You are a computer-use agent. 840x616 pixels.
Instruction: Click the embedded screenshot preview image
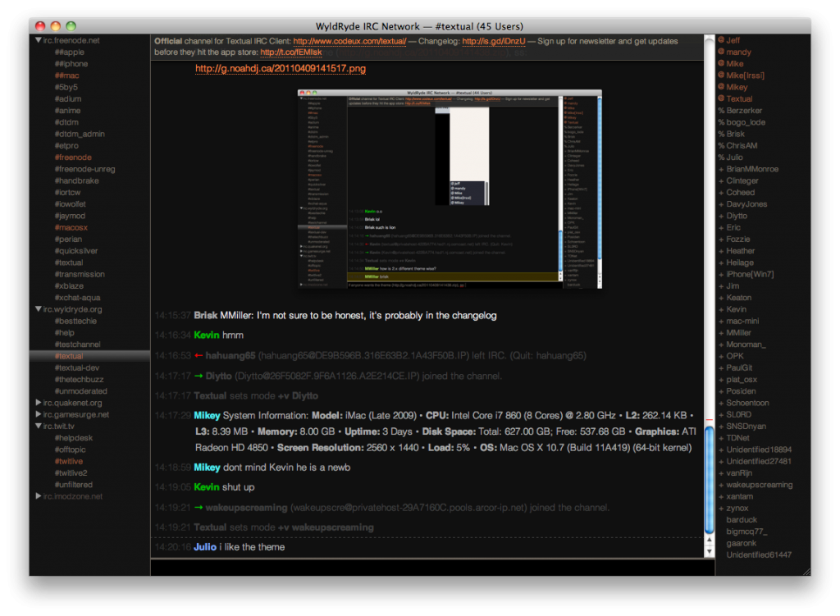[x=450, y=189]
